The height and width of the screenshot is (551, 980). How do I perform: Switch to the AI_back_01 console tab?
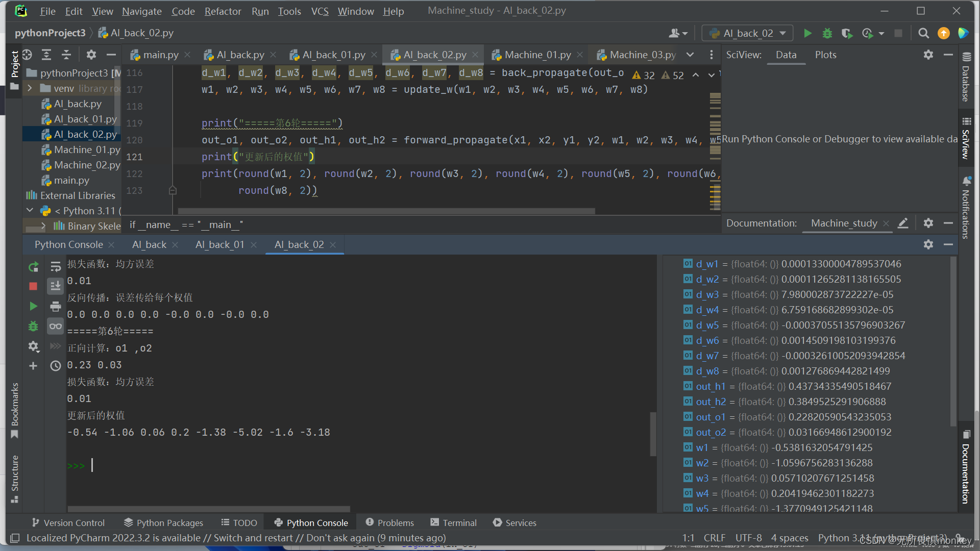219,244
